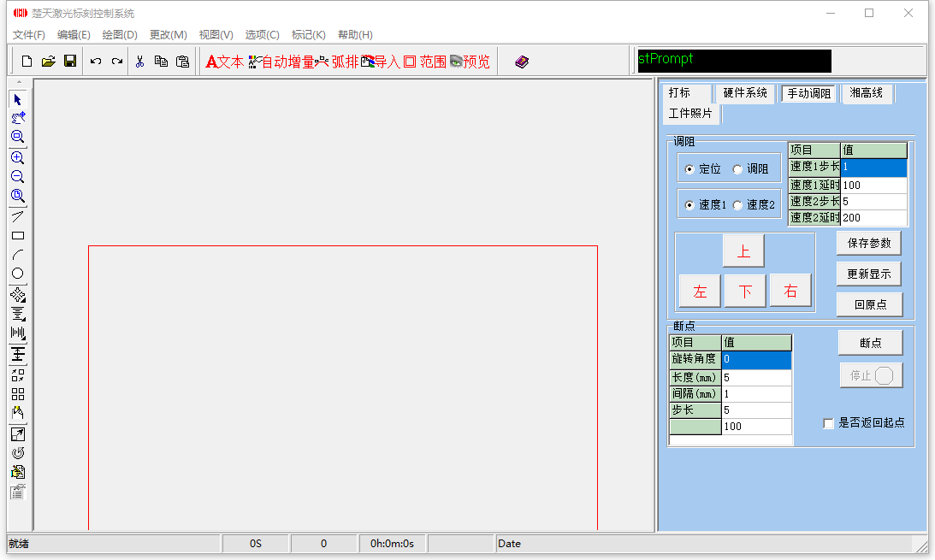Paste from clipboard using the toolbar icon
This screenshot has width=935, height=560.
point(182,62)
